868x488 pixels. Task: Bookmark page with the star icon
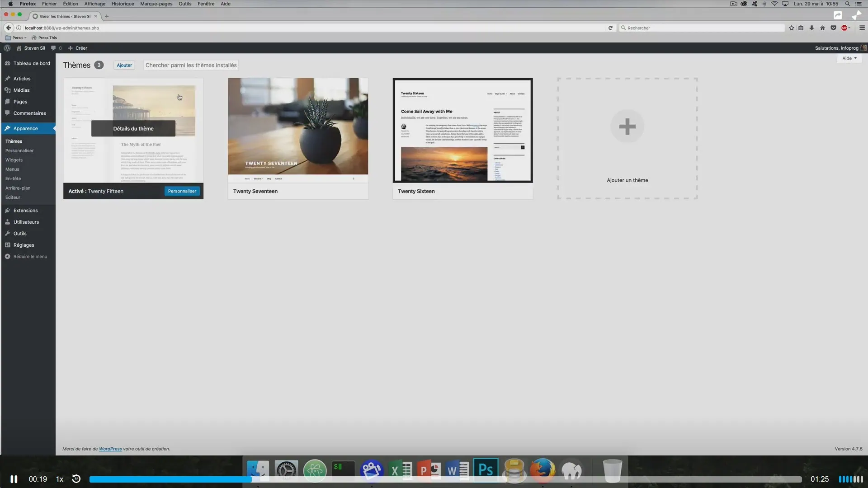click(x=791, y=28)
